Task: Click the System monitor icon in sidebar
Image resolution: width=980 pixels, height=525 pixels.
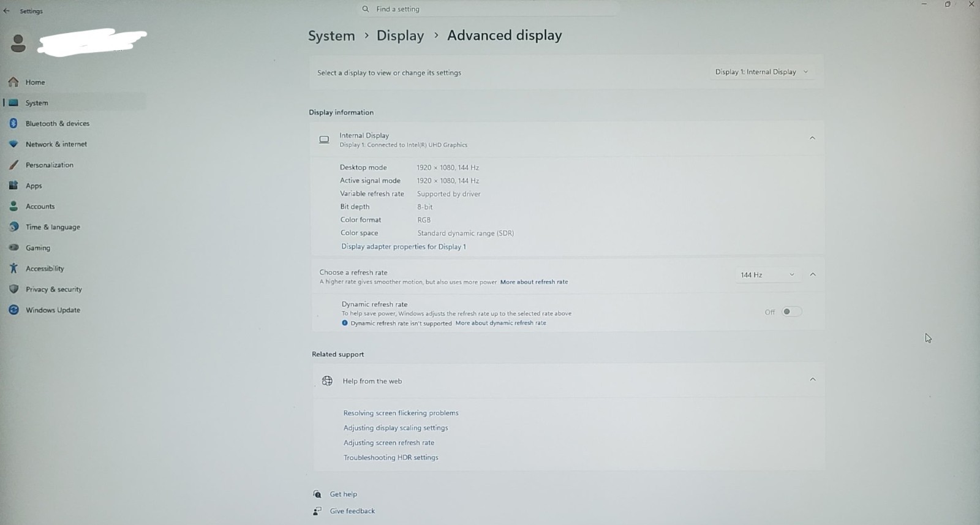Action: click(13, 102)
